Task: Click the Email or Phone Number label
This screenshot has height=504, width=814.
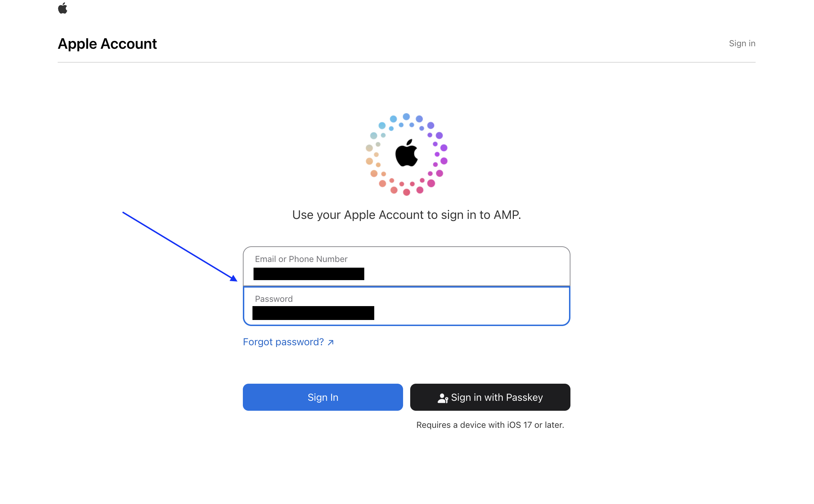Action: click(x=301, y=259)
